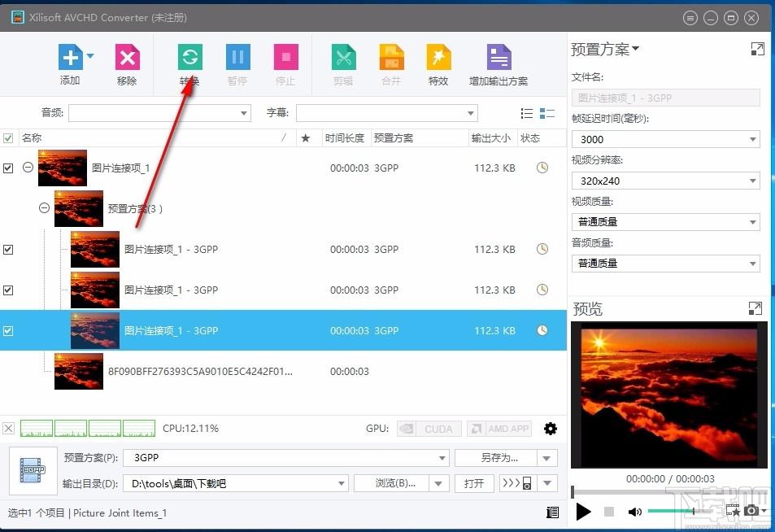The image size is (775, 532).
Task: Open the settings gear next to AMD APP
Action: 550,429
